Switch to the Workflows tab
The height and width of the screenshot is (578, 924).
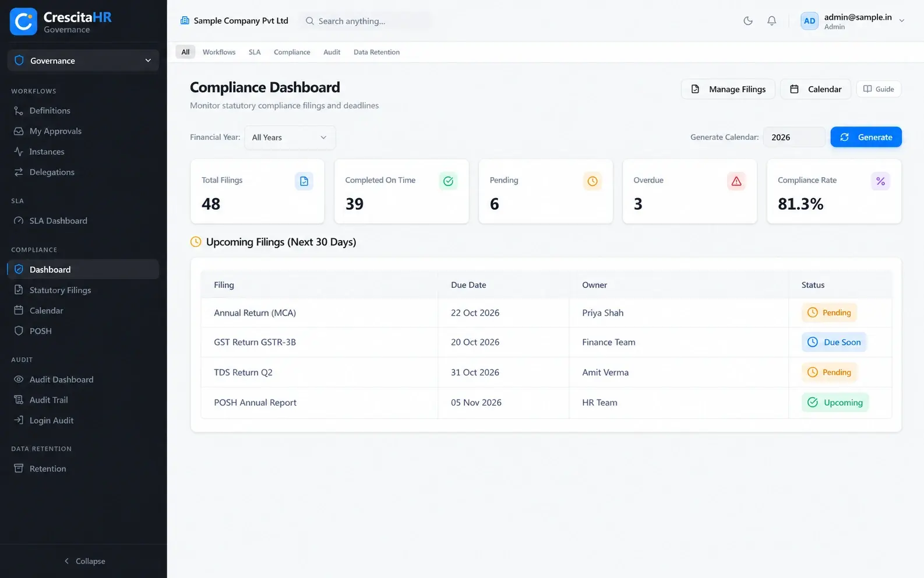[219, 52]
